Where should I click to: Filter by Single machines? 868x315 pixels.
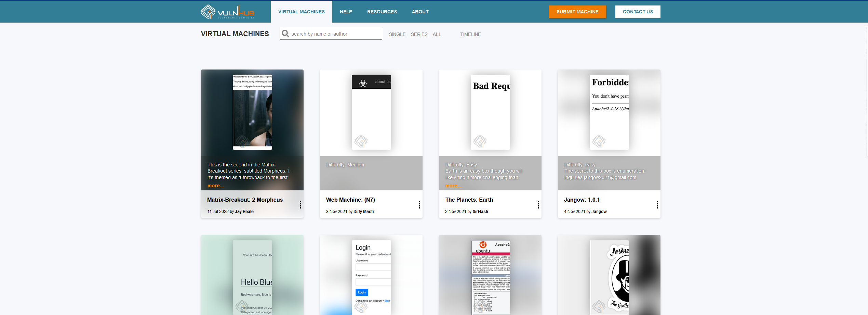(397, 34)
